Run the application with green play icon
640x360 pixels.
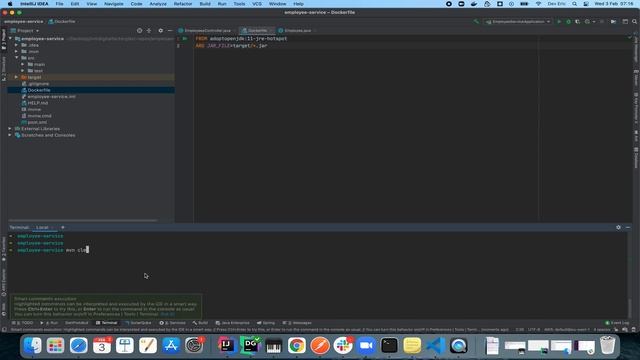559,22
